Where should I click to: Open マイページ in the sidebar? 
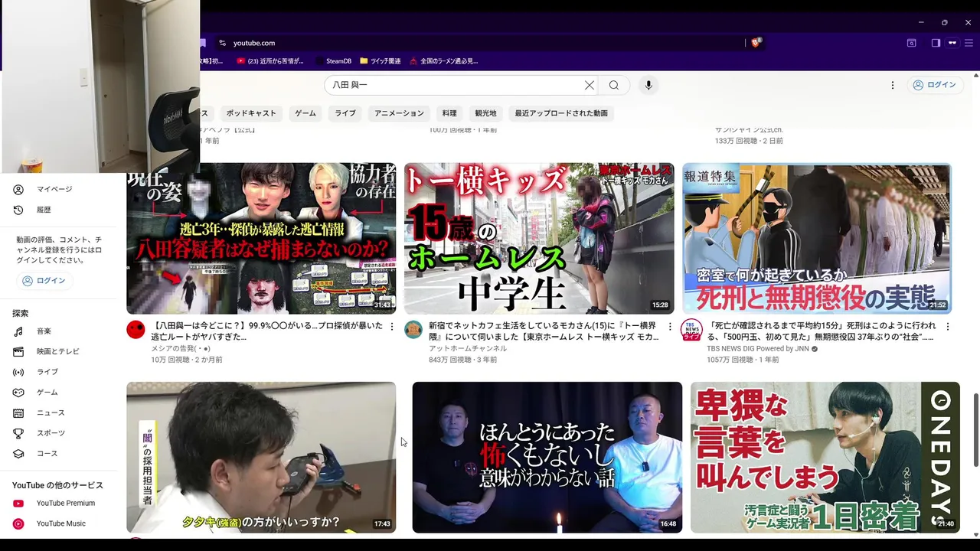click(x=54, y=189)
